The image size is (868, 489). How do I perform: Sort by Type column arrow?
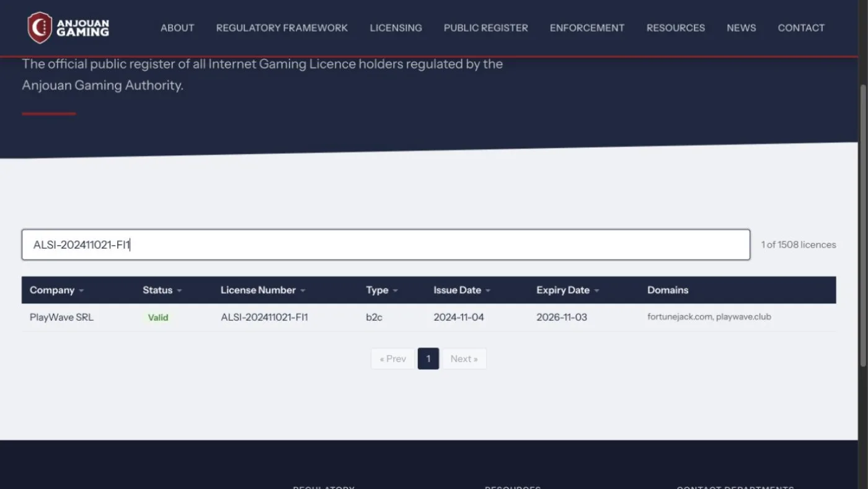click(x=395, y=290)
